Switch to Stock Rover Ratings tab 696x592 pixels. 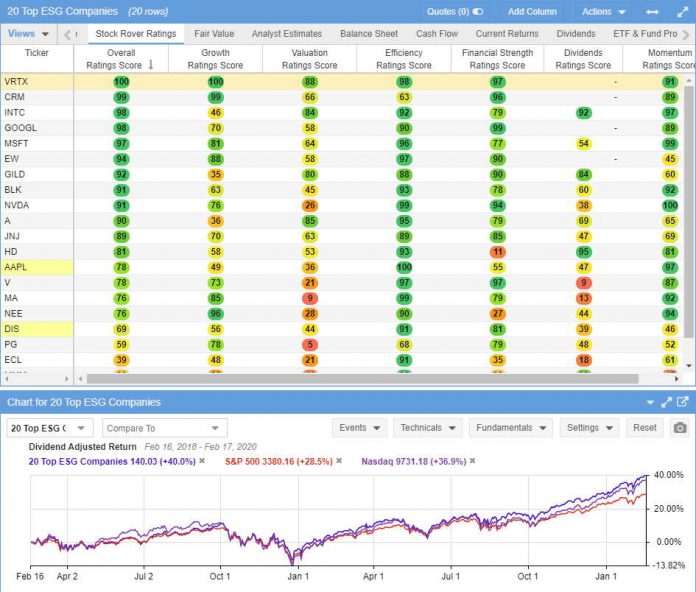[x=136, y=34]
